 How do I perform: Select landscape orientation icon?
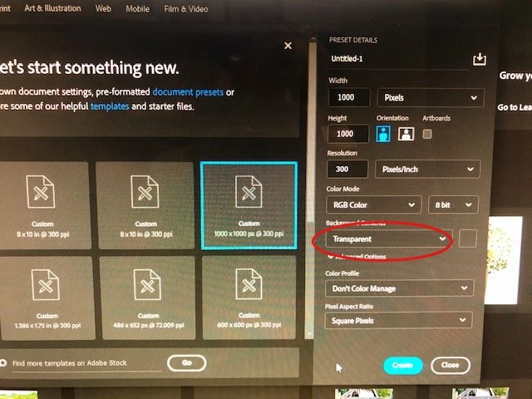tap(406, 134)
